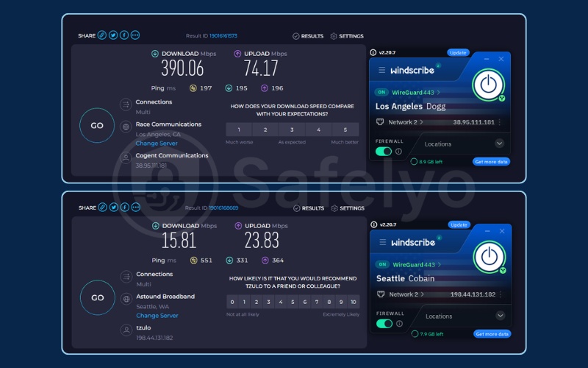Click Get more data beside 7.9 GB left

(x=492, y=334)
